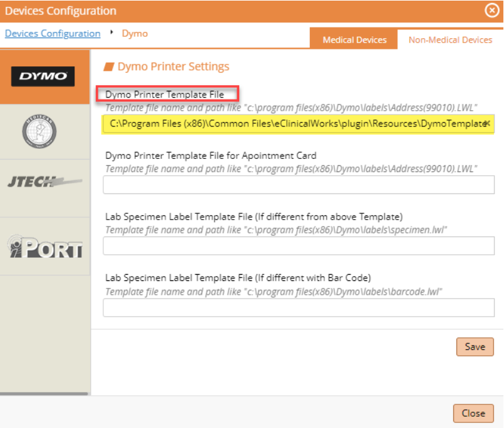Click the orange icon beside Dymo Printer Settings
This screenshot has width=504, height=428.
click(109, 66)
